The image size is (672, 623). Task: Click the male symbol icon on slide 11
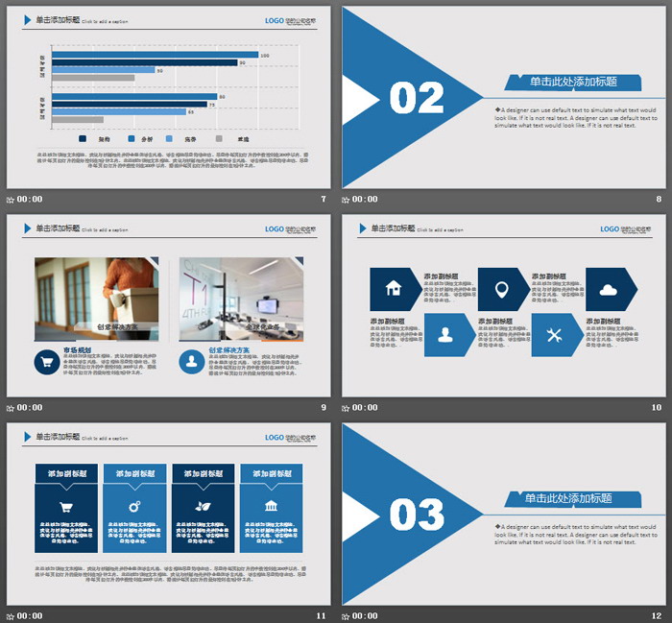[x=134, y=507]
